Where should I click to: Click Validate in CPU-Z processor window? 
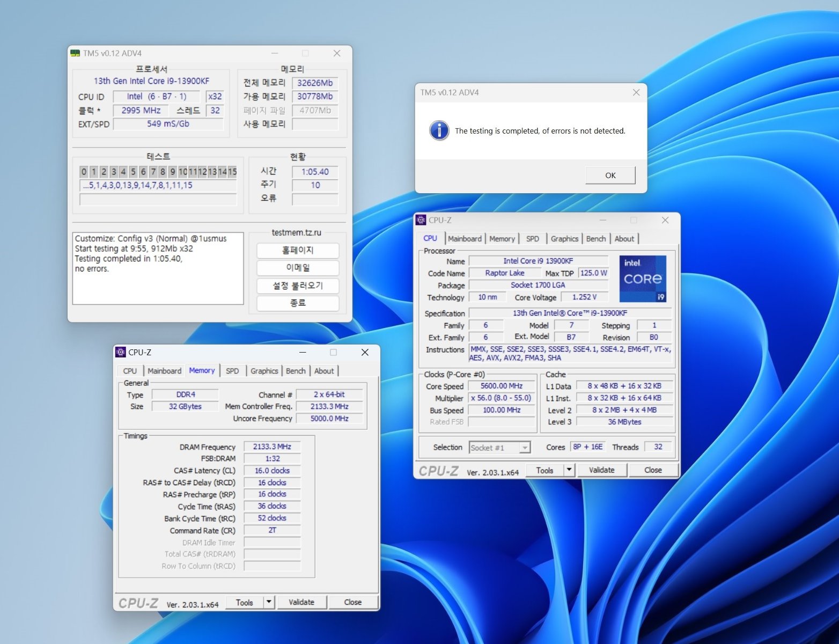(602, 470)
